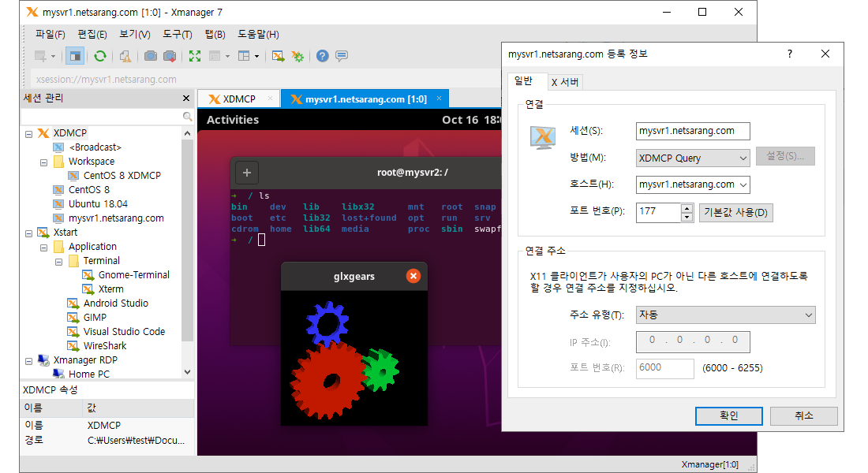
Task: Click the 취소 button
Action: pos(803,416)
